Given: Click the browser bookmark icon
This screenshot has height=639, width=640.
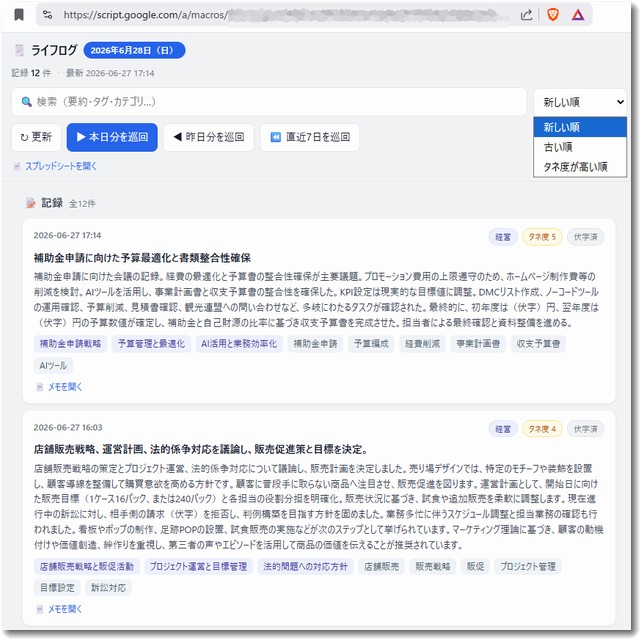Looking at the screenshot, I should pyautogui.click(x=19, y=15).
